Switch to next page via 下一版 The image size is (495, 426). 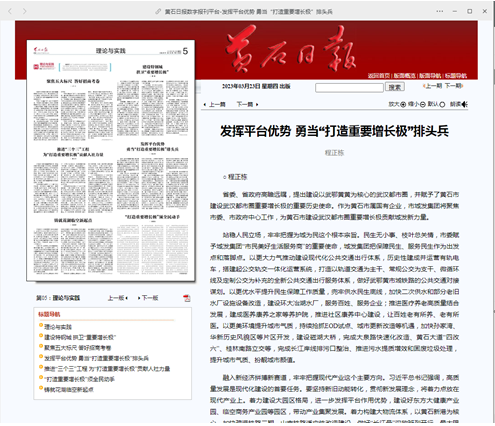(x=148, y=298)
